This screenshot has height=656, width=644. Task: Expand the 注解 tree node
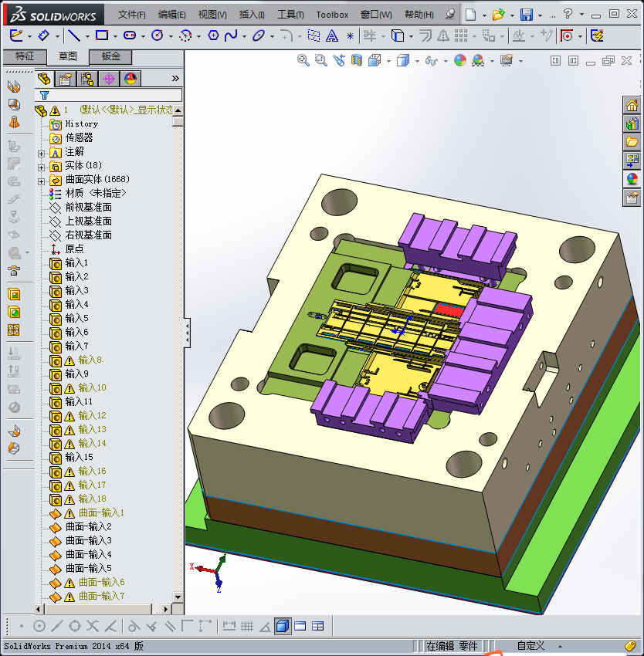pyautogui.click(x=41, y=154)
